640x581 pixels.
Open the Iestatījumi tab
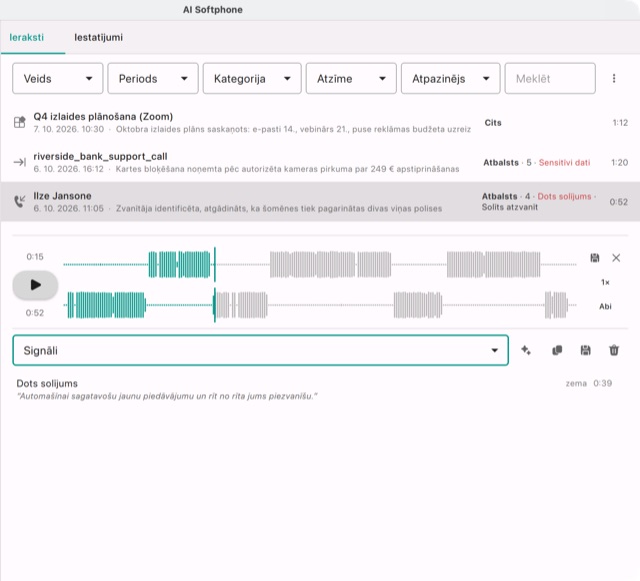click(98, 37)
